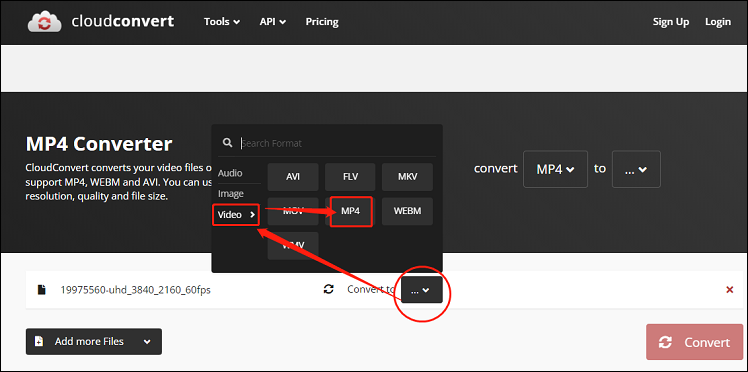
Task: Choose the MOV format
Action: pos(293,211)
